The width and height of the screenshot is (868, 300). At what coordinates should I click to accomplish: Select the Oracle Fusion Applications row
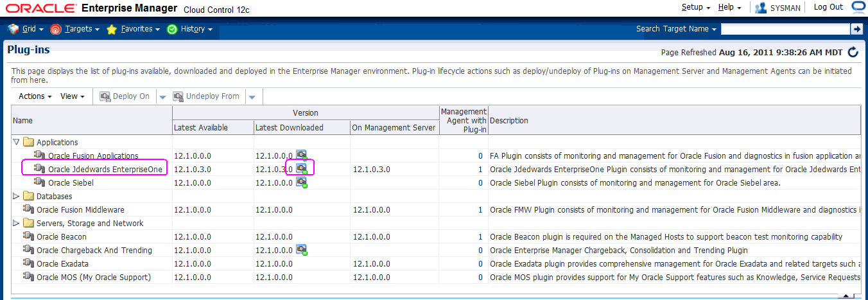coord(436,155)
